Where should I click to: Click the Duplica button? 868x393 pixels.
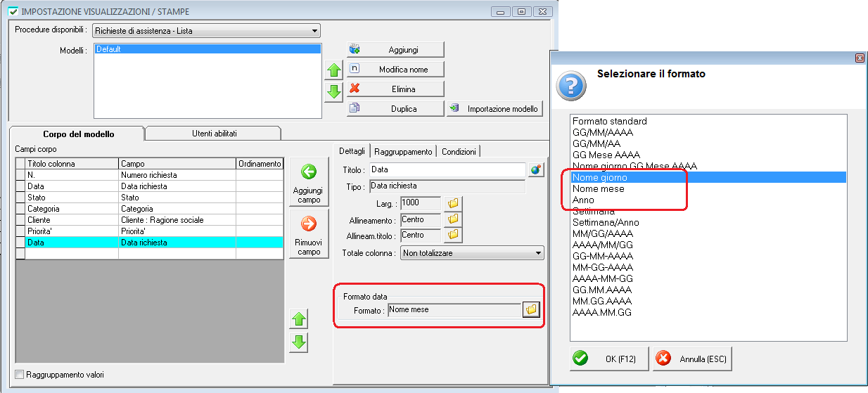pyautogui.click(x=395, y=109)
